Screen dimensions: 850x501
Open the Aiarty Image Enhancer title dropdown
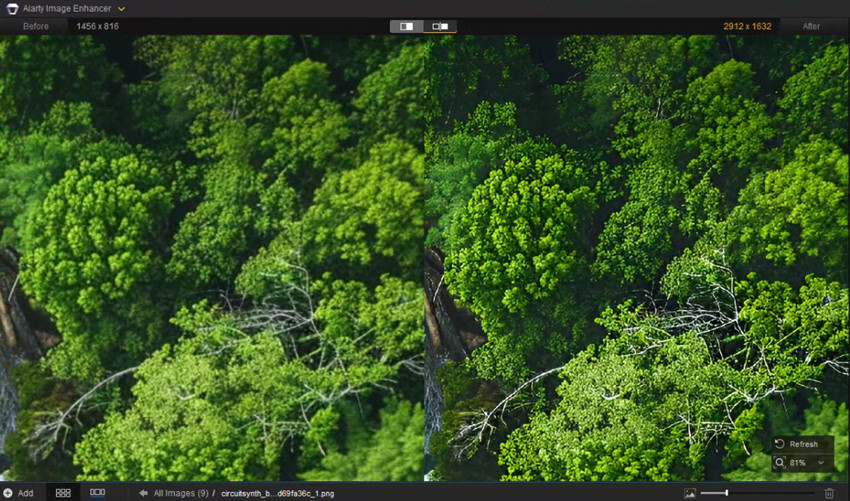(x=122, y=8)
